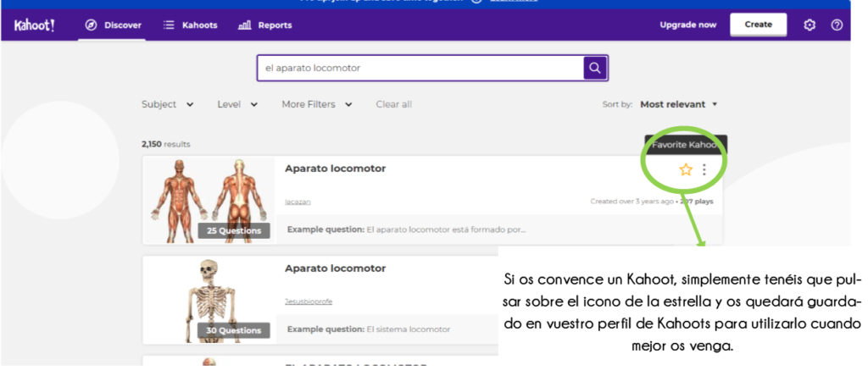Click the Create button
868x376 pixels.
(x=758, y=25)
